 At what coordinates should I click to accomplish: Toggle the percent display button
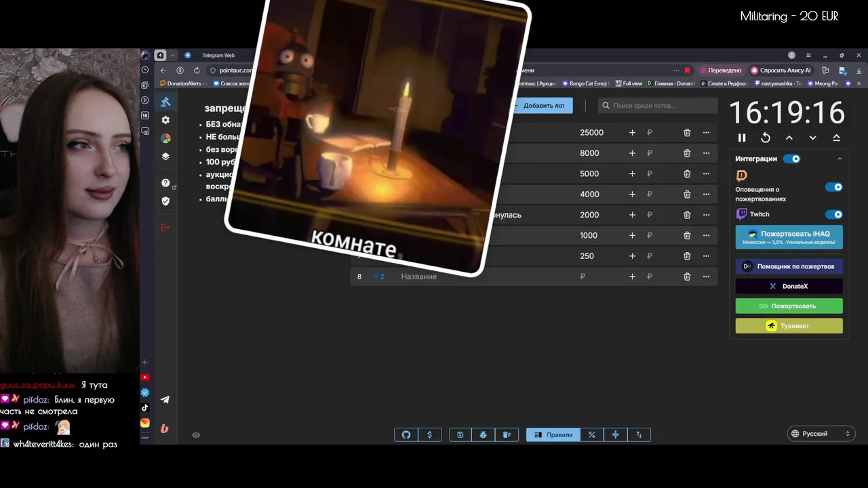[x=592, y=435]
